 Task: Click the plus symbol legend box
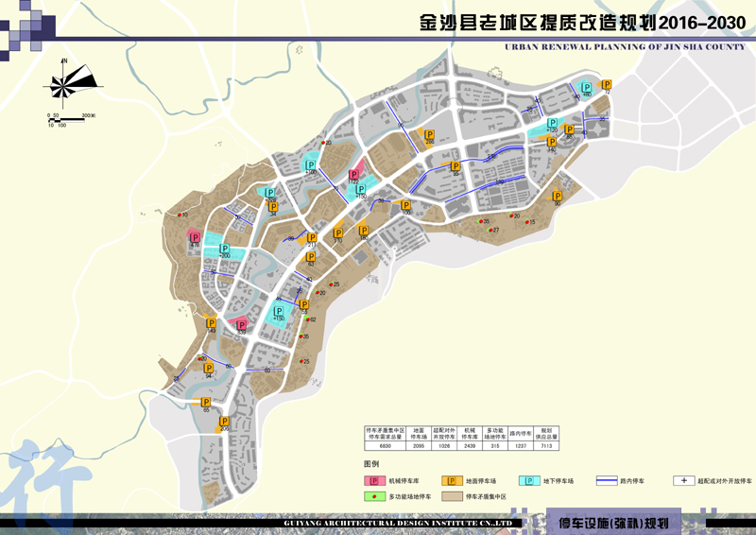pyautogui.click(x=684, y=480)
